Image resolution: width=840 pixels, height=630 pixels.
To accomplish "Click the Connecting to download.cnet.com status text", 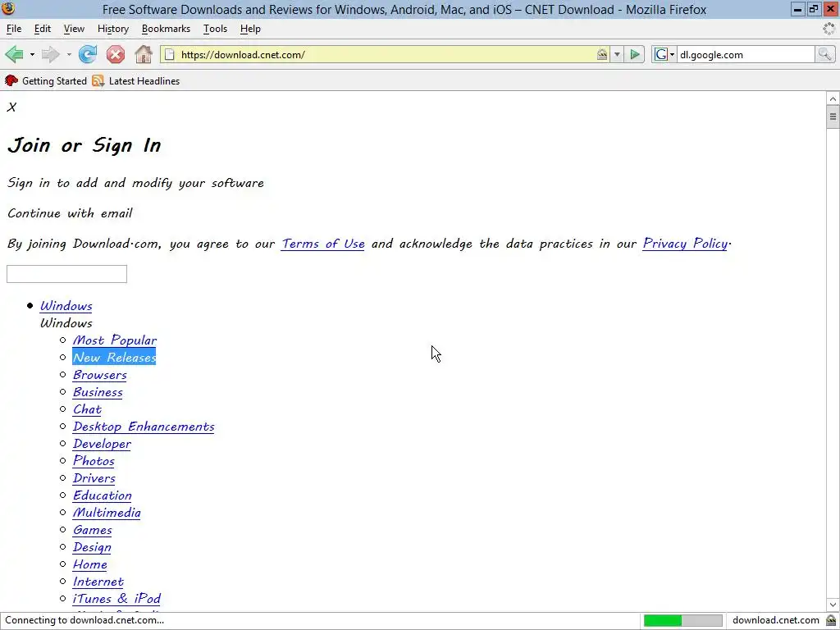I will [84, 620].
